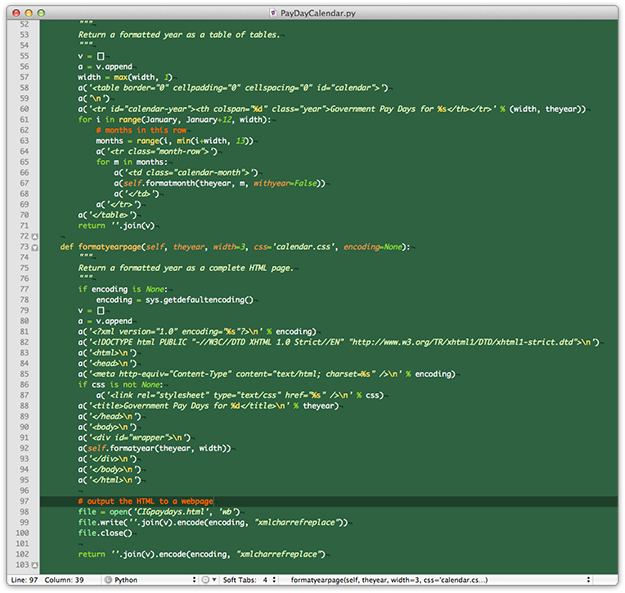Click 'return' keyword on line 102
625x593 pixels.
pyautogui.click(x=92, y=554)
